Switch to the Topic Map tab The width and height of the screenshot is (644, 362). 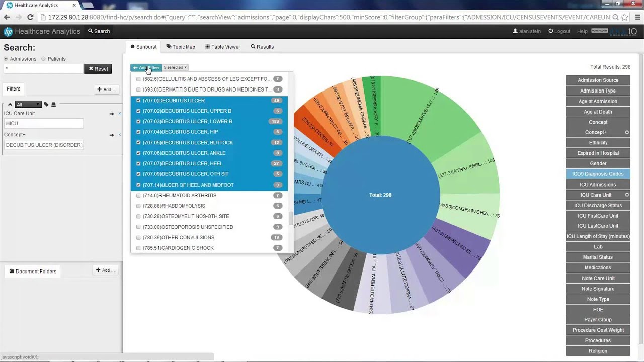click(181, 47)
